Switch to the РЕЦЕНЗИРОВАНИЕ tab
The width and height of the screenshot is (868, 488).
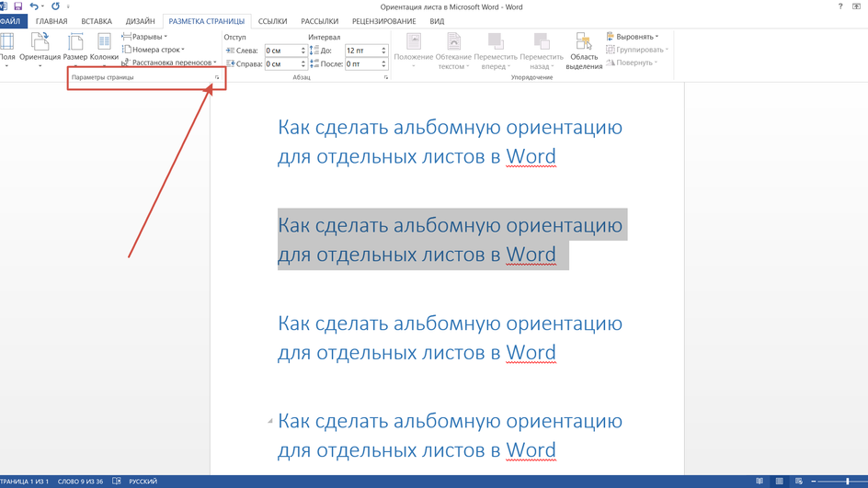click(x=383, y=21)
